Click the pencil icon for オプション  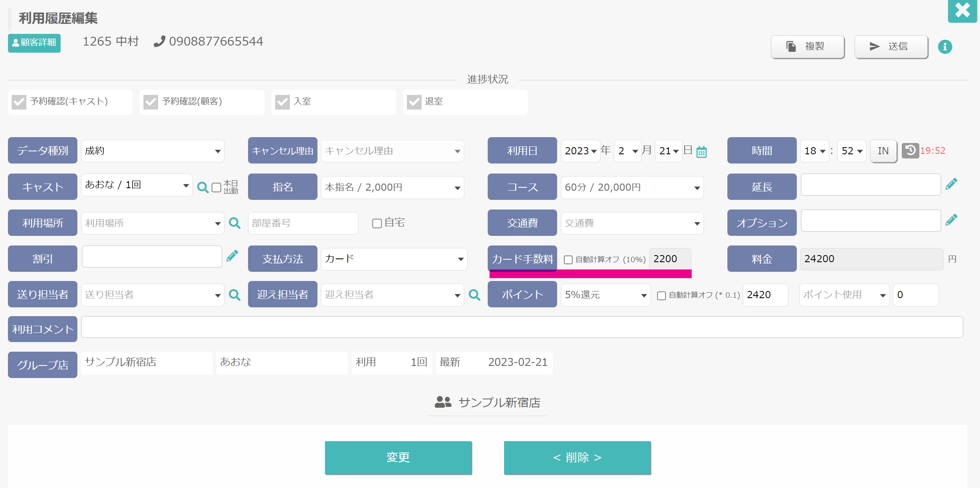point(951,220)
